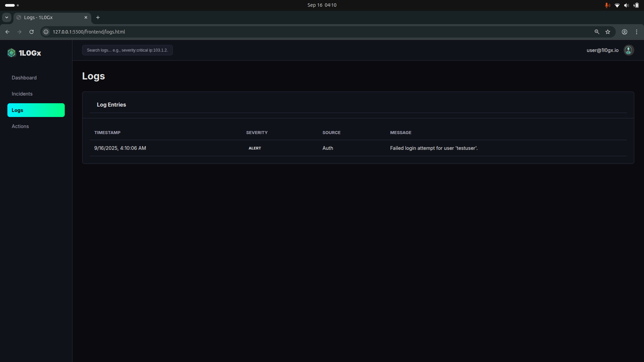Click the 1LOGx hexagon logo icon
Image resolution: width=644 pixels, height=362 pixels.
11,53
